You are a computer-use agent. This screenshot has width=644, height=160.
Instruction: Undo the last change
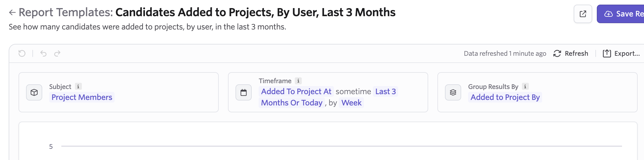coord(43,53)
